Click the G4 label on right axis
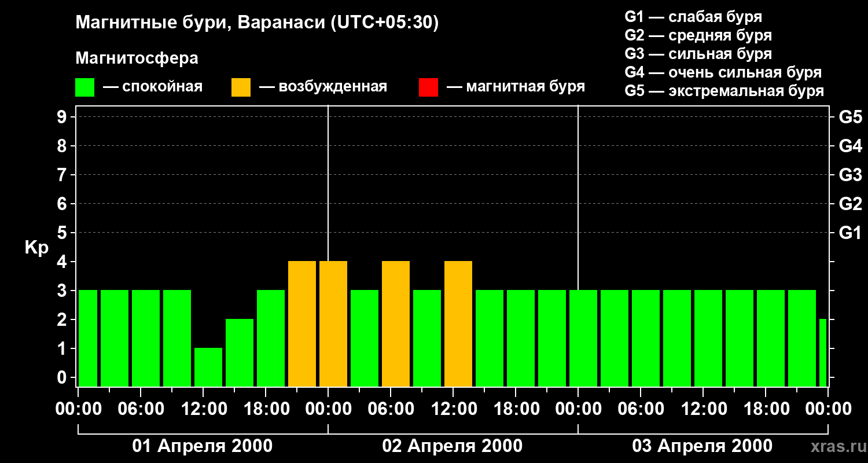Viewport: 868px width, 463px height. [x=851, y=146]
